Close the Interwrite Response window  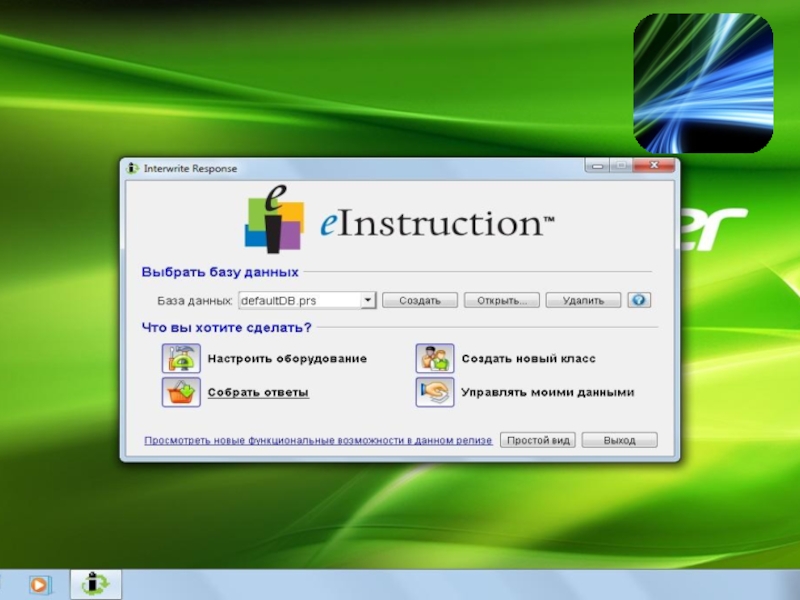654,165
